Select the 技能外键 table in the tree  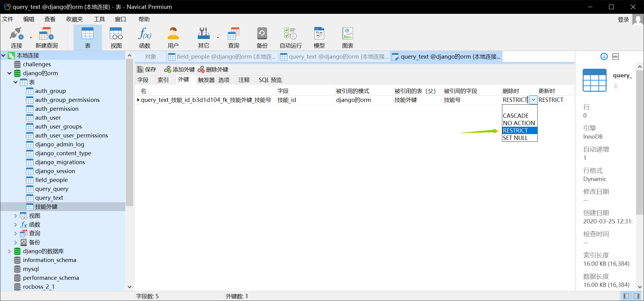click(46, 207)
